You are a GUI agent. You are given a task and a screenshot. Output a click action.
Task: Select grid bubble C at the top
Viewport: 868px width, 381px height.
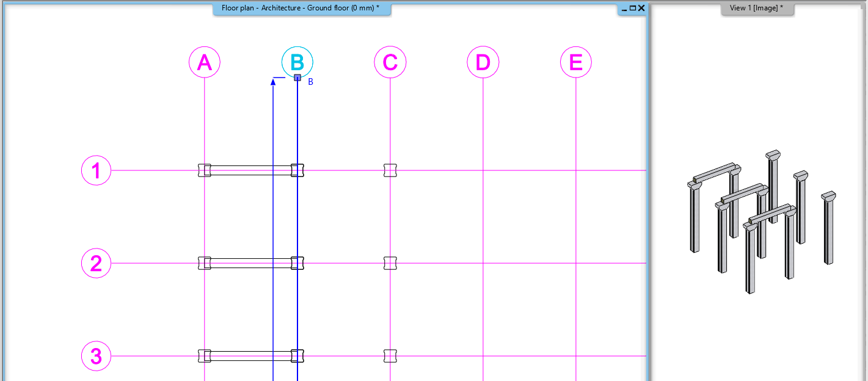(390, 62)
